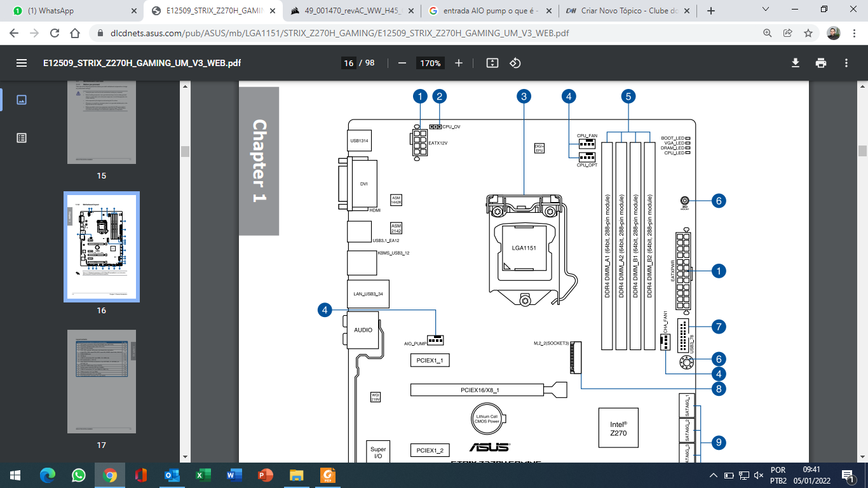
Task: Open the PDF viewer sidebar menu
Action: (22, 63)
